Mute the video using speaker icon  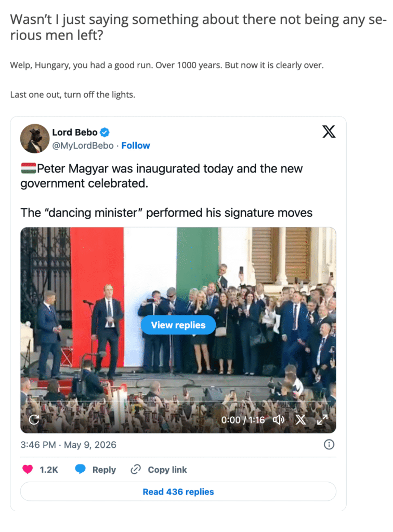tap(278, 420)
